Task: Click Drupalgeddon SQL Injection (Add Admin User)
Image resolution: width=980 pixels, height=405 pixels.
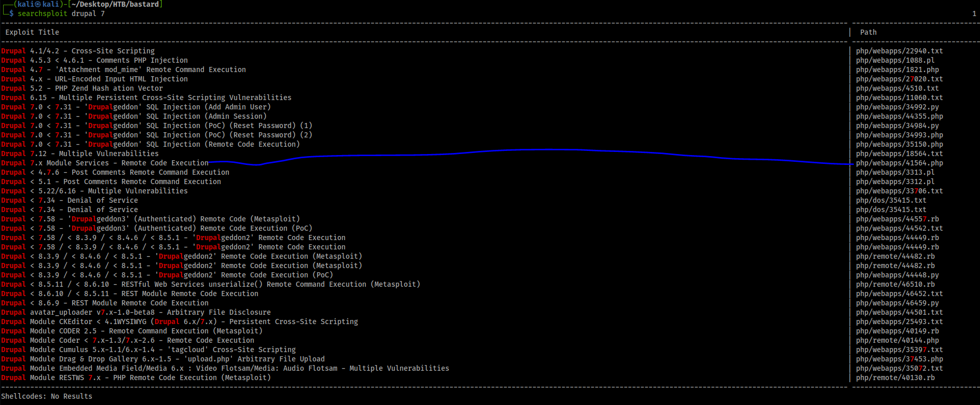Action: pyautogui.click(x=136, y=107)
